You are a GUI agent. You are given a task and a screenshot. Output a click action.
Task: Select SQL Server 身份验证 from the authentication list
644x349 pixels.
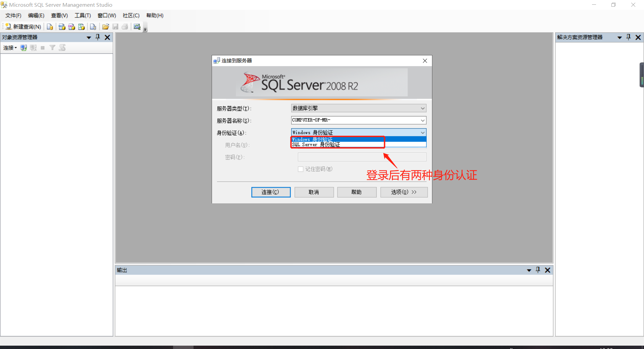[x=316, y=145]
